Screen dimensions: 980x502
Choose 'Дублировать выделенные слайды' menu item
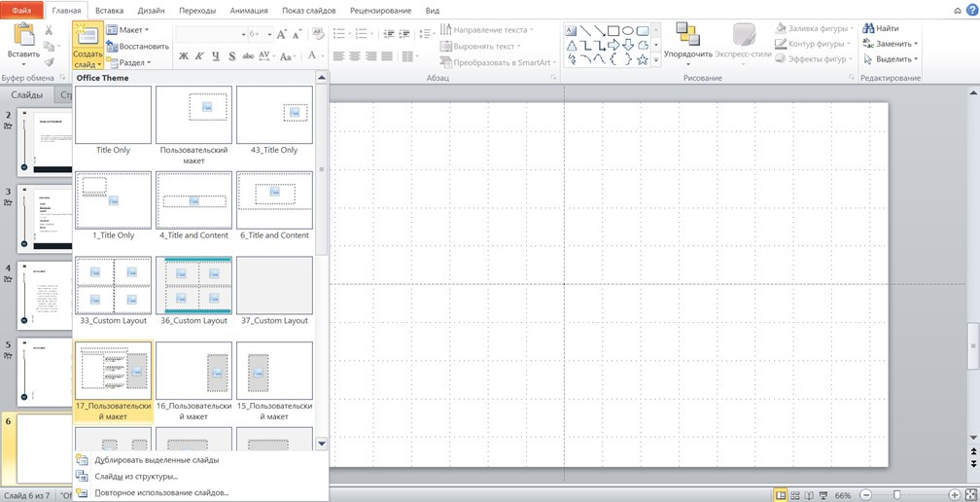[x=157, y=460]
